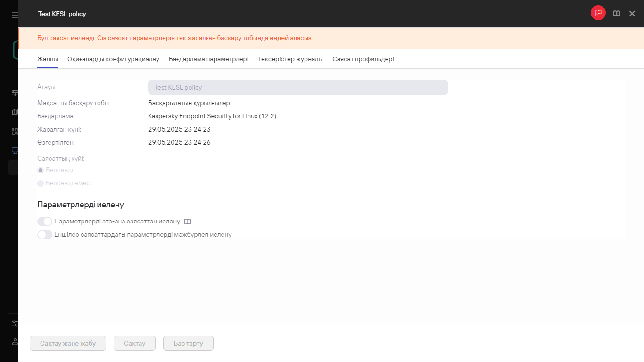Click the blue monitor devices sidebar icon

15,150
